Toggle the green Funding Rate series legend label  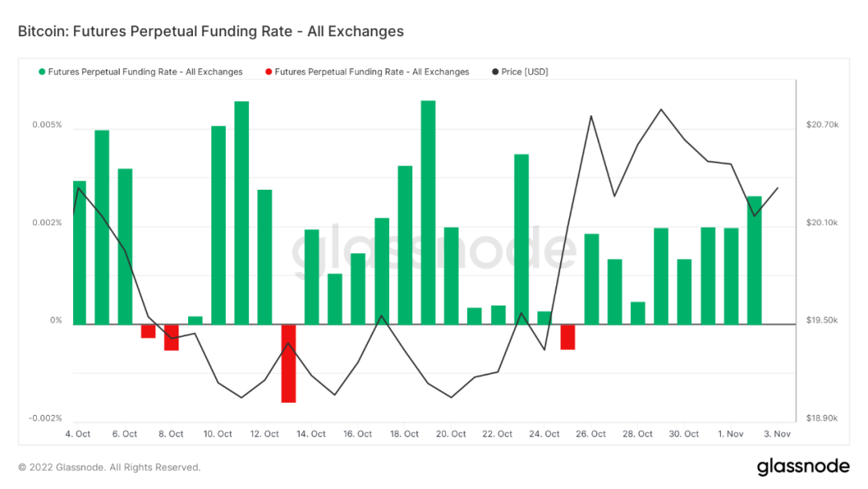[145, 72]
